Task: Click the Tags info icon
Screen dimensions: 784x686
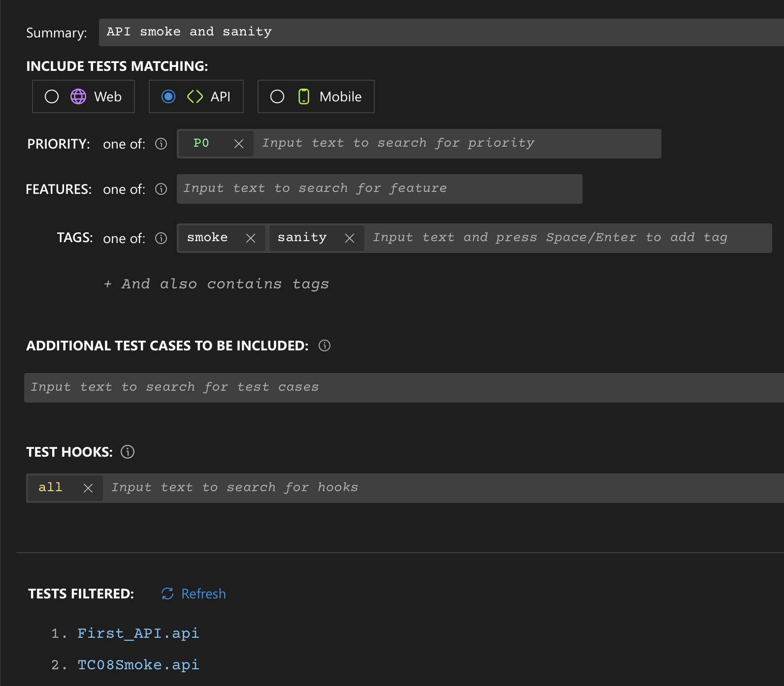Action: click(161, 238)
